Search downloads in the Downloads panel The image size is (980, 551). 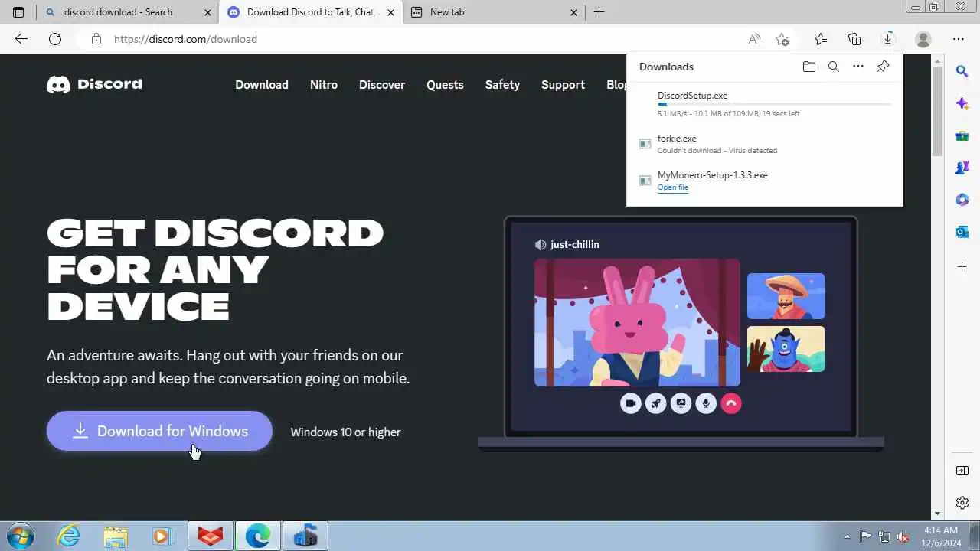(834, 67)
